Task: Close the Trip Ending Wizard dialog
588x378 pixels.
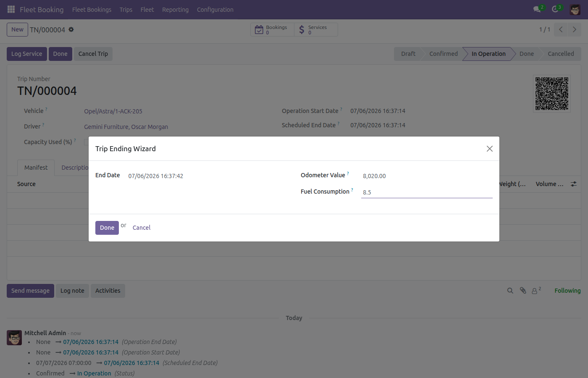Action: pyautogui.click(x=489, y=149)
